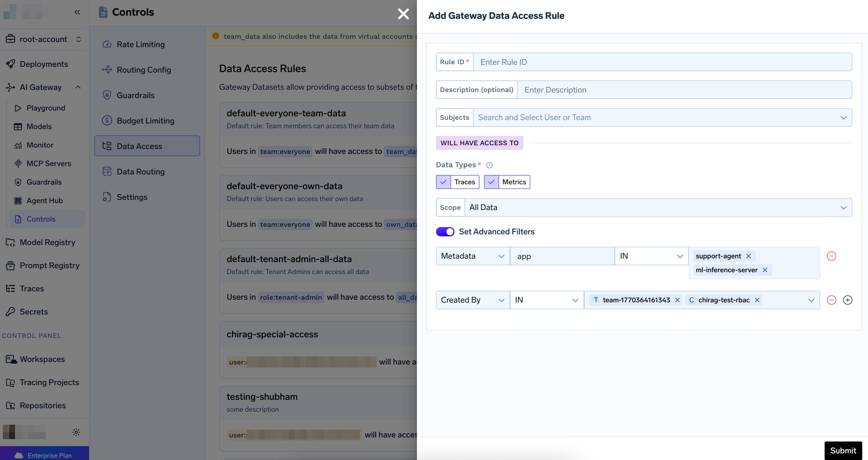This screenshot has width=868, height=460.
Task: Disable the Set Advanced Filters toggle
Action: pos(445,232)
